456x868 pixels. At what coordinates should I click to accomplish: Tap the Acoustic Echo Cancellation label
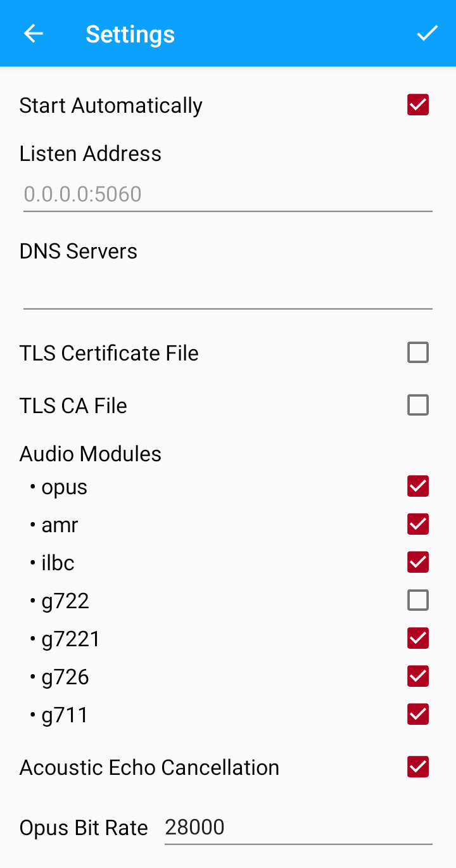tap(149, 767)
